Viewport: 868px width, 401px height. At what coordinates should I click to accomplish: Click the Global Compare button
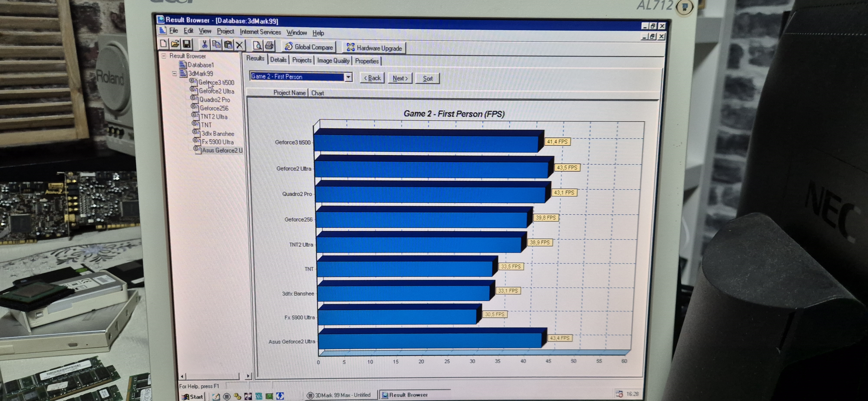coord(308,47)
